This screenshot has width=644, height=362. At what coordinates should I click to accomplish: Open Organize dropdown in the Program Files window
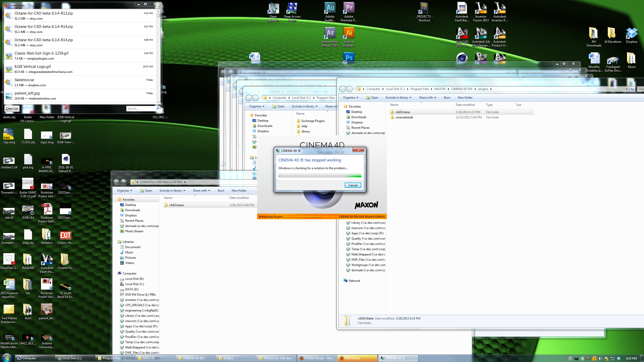257,106
